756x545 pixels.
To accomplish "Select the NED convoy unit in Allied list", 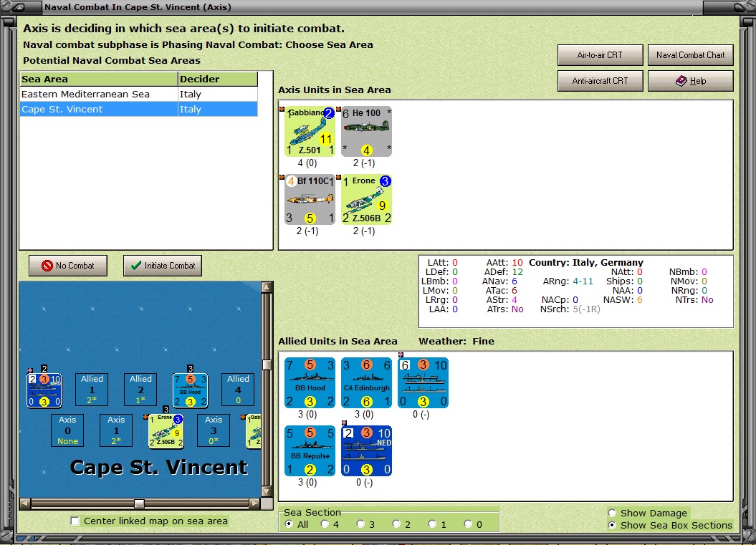I will click(x=366, y=450).
